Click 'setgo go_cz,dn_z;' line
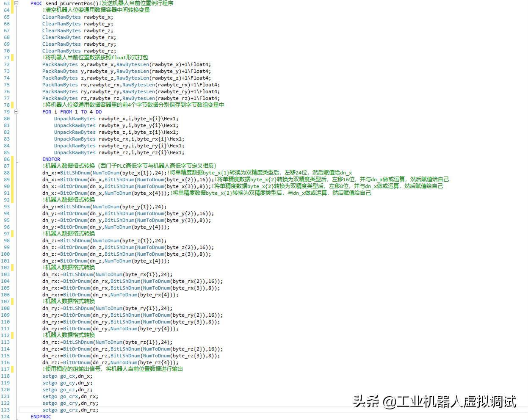The width and height of the screenshot is (528, 420). coord(67,390)
